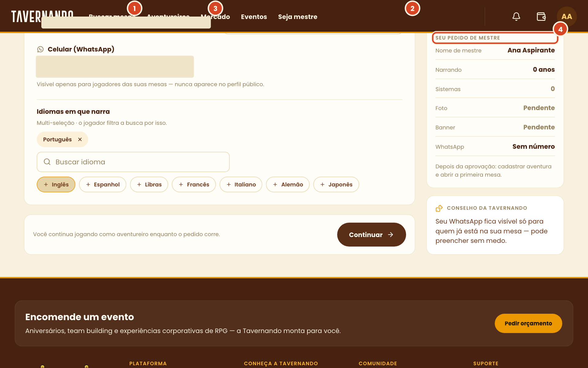Add Libras as a narration language
Viewport: 588px width, 368px height.
[x=149, y=185]
